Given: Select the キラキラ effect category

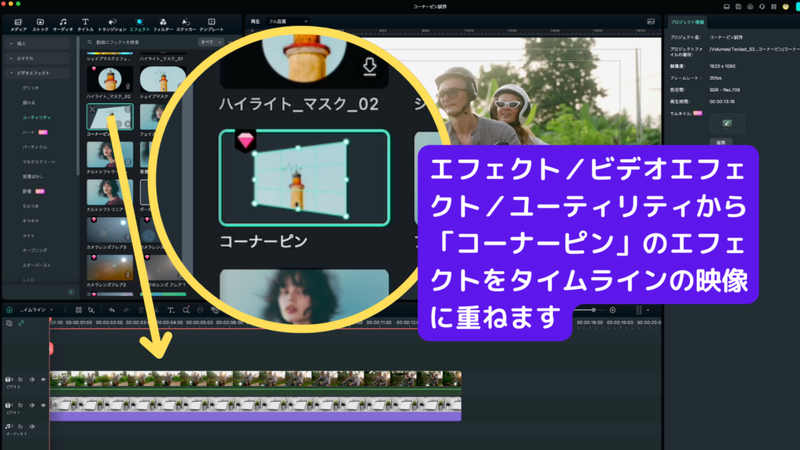Looking at the screenshot, I should [31, 221].
